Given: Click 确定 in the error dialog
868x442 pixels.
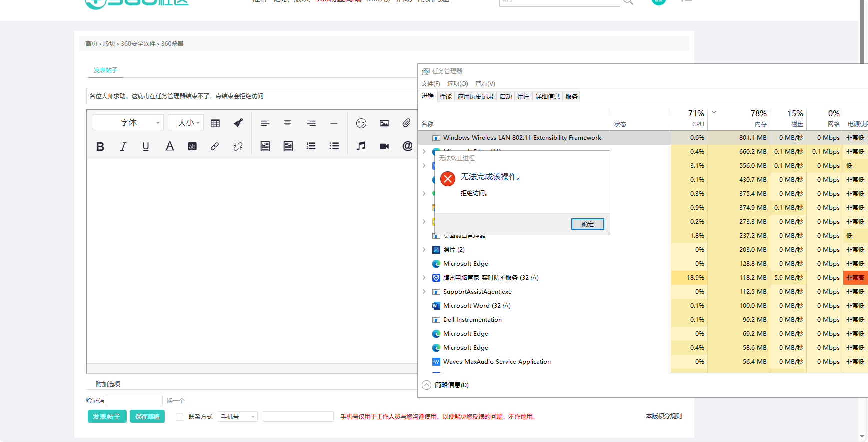Looking at the screenshot, I should (588, 224).
